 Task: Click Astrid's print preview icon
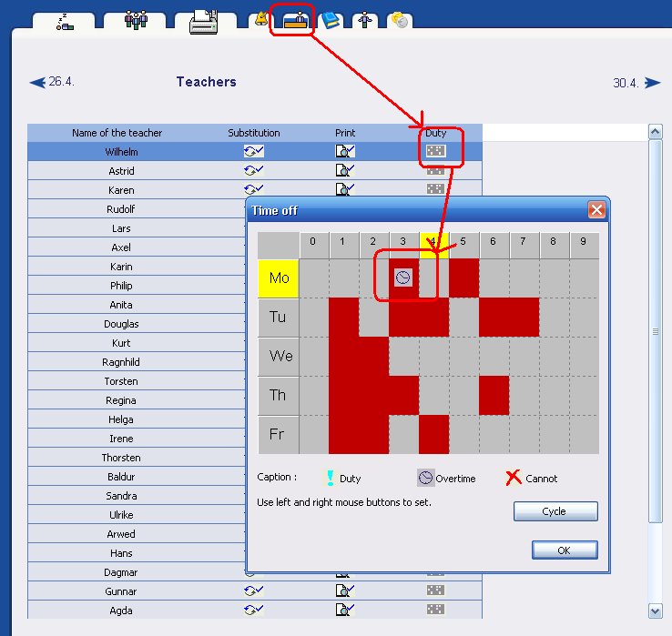coord(344,170)
